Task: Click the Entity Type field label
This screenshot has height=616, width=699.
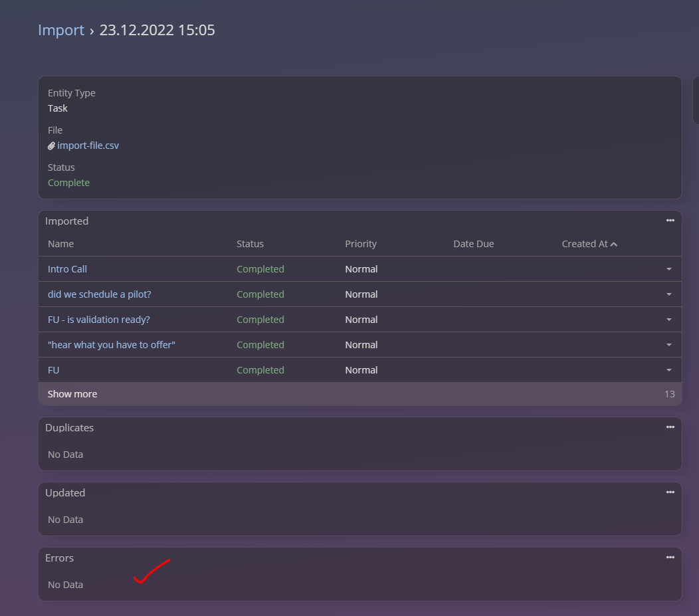Action: point(71,93)
